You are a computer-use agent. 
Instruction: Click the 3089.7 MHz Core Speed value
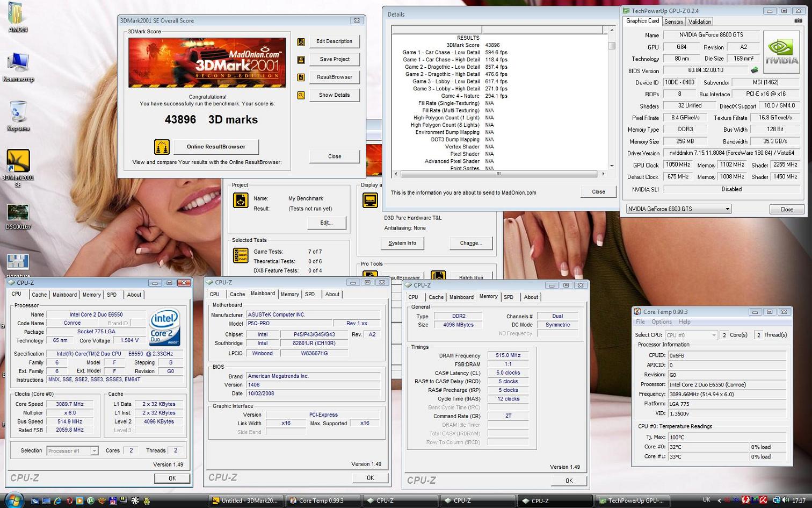click(x=70, y=404)
